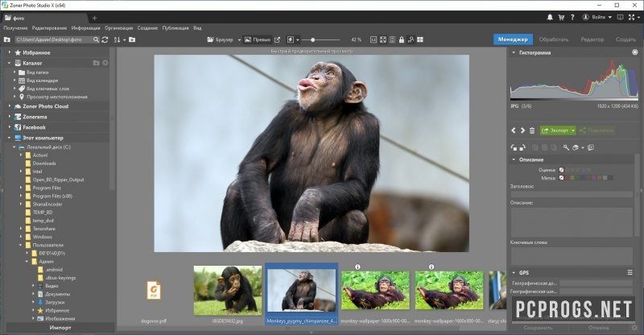Open catalog settings gear icon

pyautogui.click(x=105, y=63)
